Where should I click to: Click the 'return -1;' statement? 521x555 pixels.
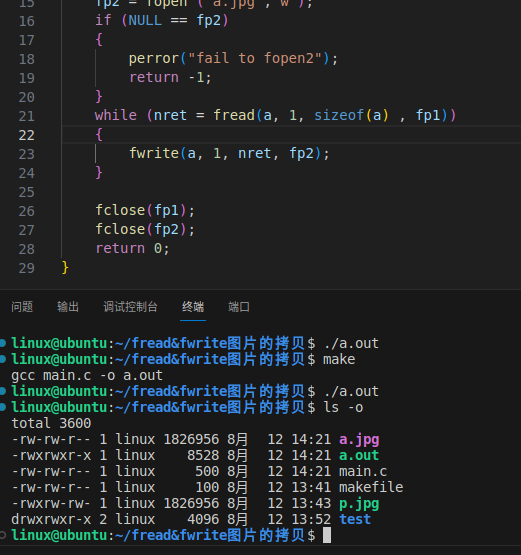(x=170, y=78)
